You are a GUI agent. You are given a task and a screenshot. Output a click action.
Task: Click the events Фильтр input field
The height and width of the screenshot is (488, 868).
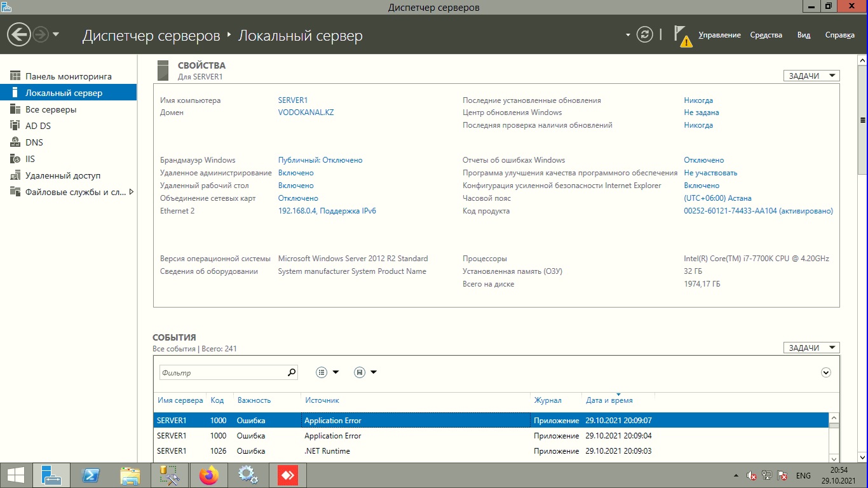222,373
